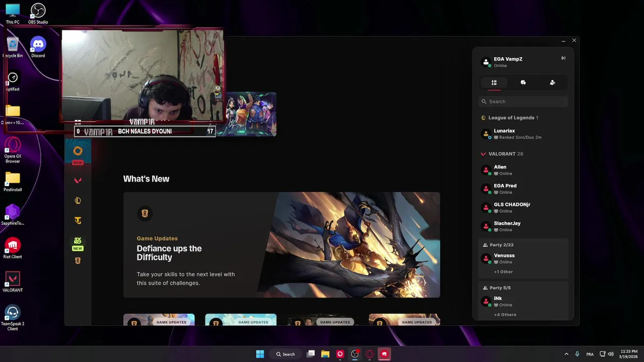The height and width of the screenshot is (362, 644).
Task: Switch to Riot Client on the taskbar
Action: point(384,354)
